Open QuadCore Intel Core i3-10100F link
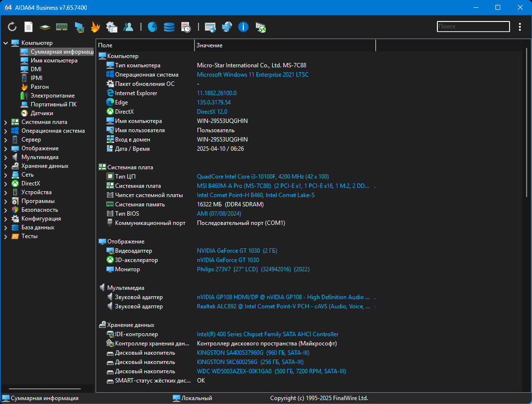Image resolution: width=532 pixels, height=404 pixels. tap(263, 177)
